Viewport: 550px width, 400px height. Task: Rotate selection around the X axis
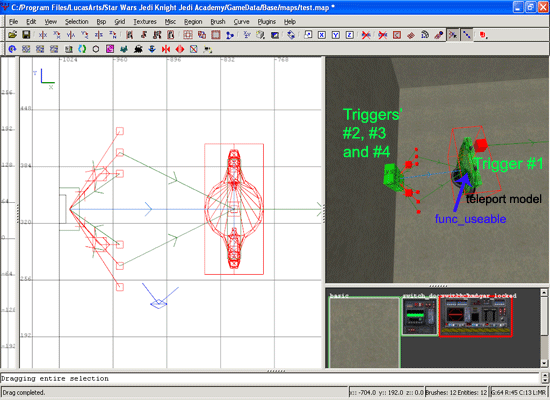click(x=57, y=35)
